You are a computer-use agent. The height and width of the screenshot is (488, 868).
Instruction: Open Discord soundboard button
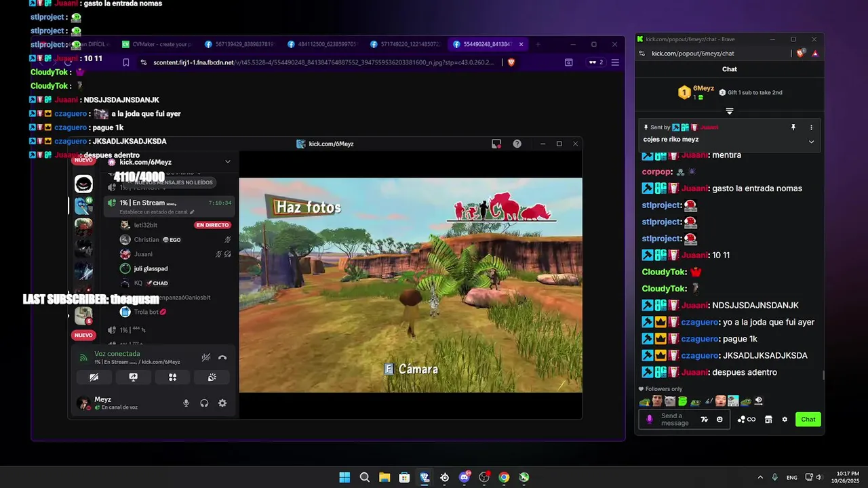(212, 378)
